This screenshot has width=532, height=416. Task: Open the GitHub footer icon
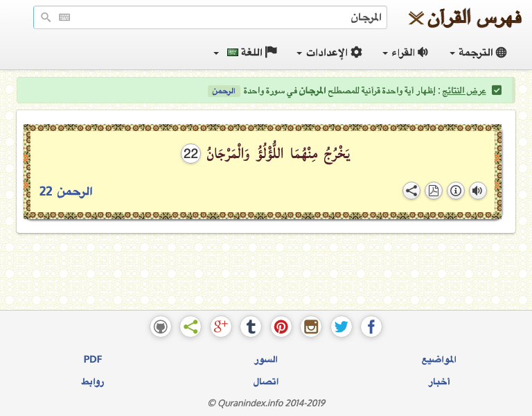tap(161, 327)
